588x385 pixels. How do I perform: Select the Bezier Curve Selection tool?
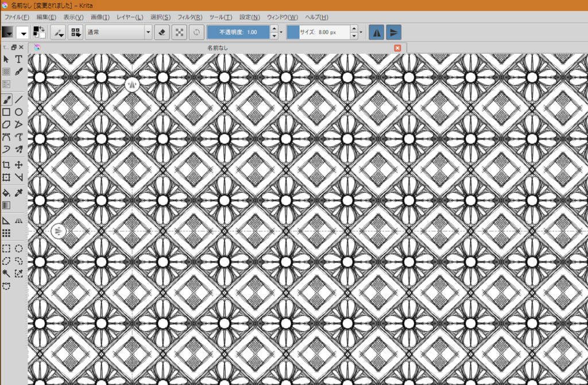[x=6, y=286]
